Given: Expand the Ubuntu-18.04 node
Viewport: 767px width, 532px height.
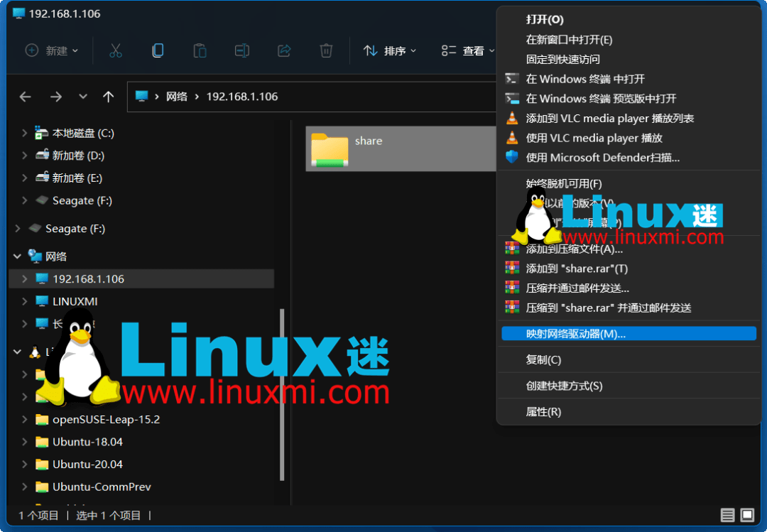Looking at the screenshot, I should point(24,442).
